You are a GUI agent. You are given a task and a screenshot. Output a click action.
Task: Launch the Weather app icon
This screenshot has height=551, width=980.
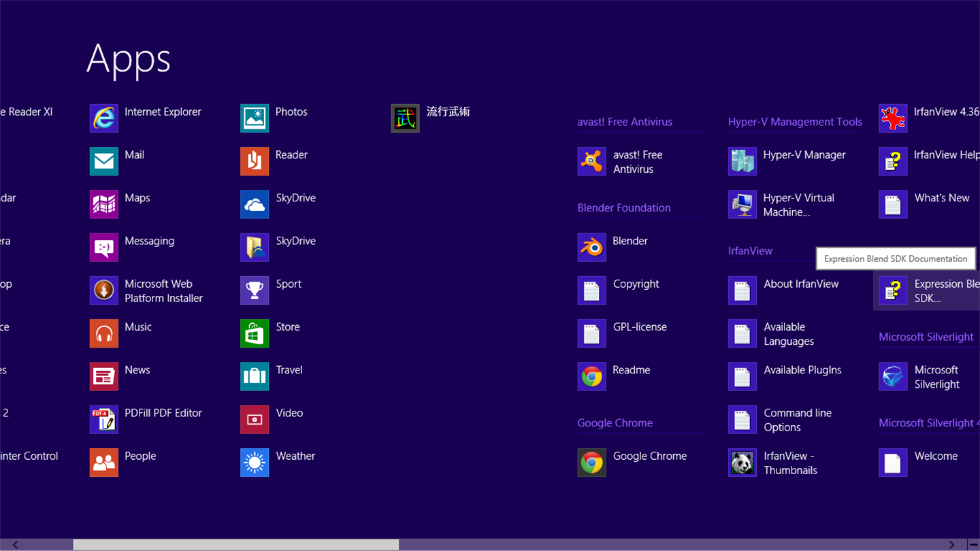255,463
